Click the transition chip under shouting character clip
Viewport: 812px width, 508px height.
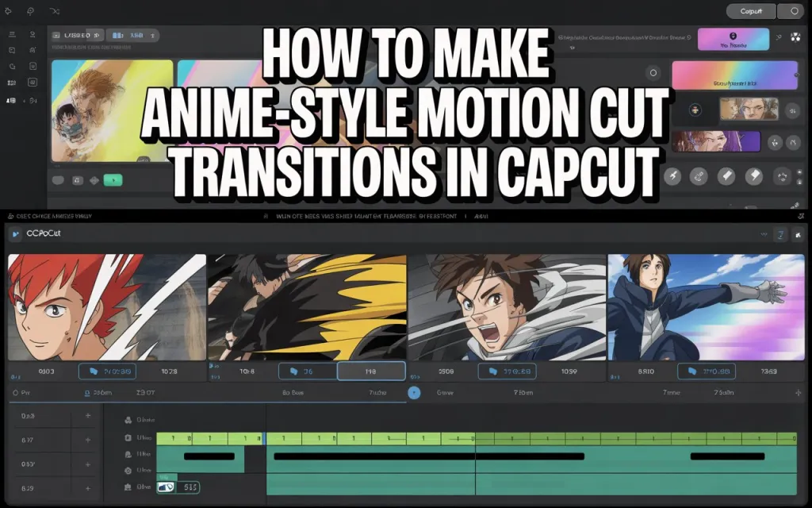click(507, 371)
